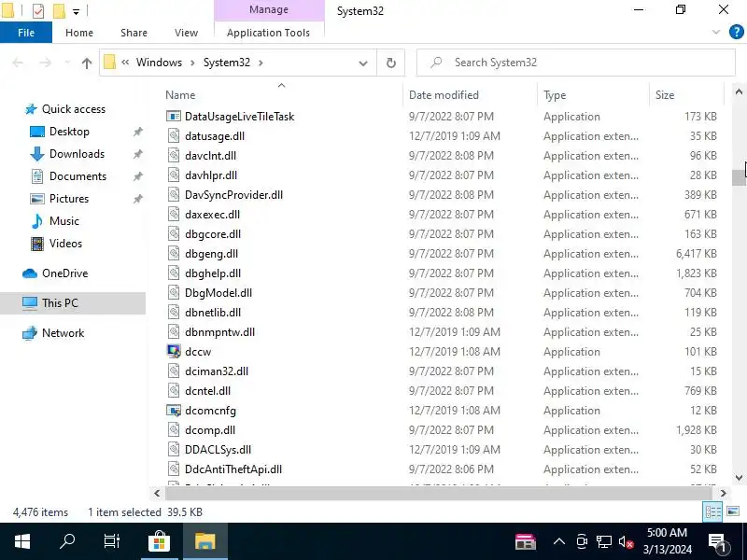The image size is (747, 560).
Task: Open taskbar Search
Action: coord(66,541)
